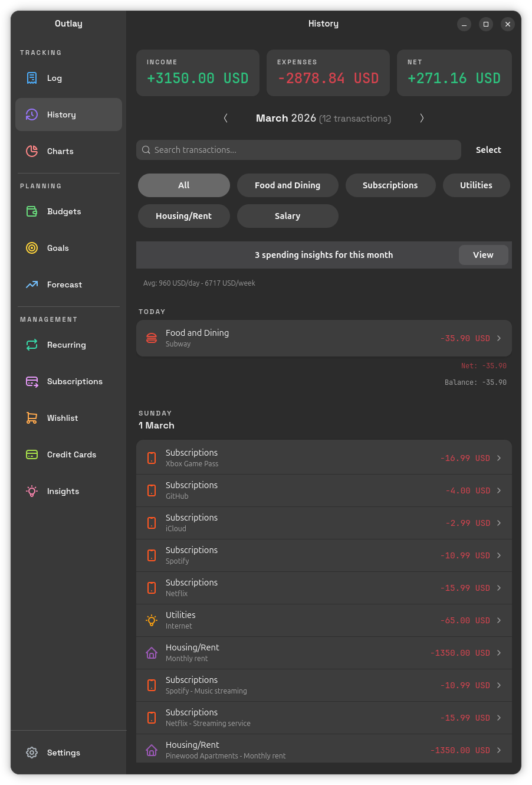This screenshot has height=785, width=532.
Task: Open the Forecast trend arrow icon
Action: [x=32, y=284]
